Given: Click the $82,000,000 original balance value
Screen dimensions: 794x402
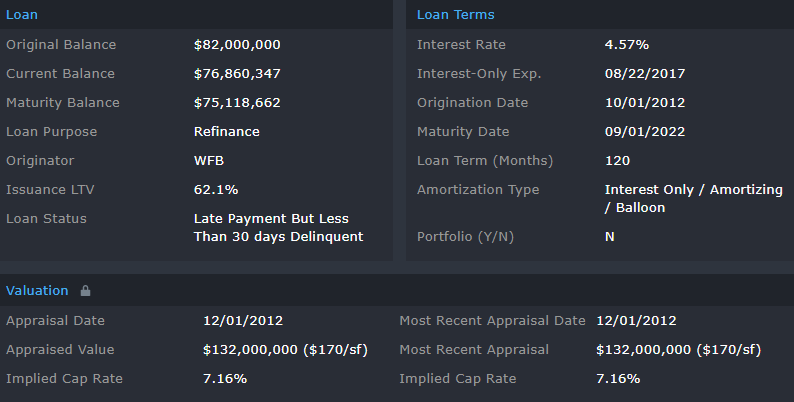Looking at the screenshot, I should [x=237, y=45].
